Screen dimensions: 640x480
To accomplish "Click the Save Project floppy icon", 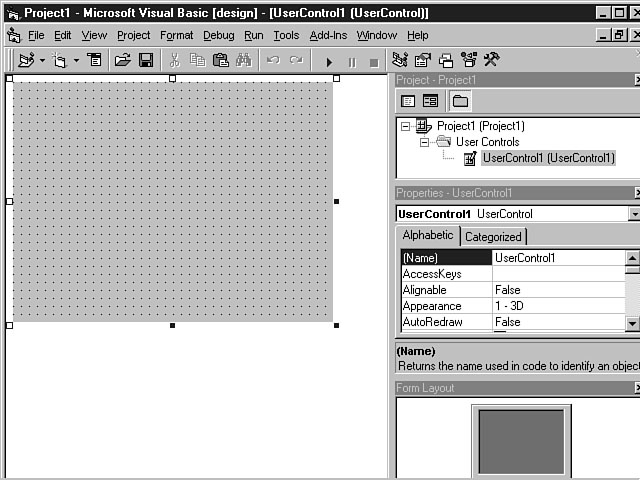I will click(146, 61).
